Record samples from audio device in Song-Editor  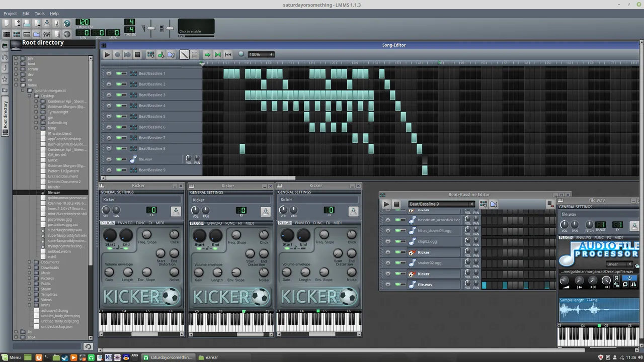pos(117,54)
